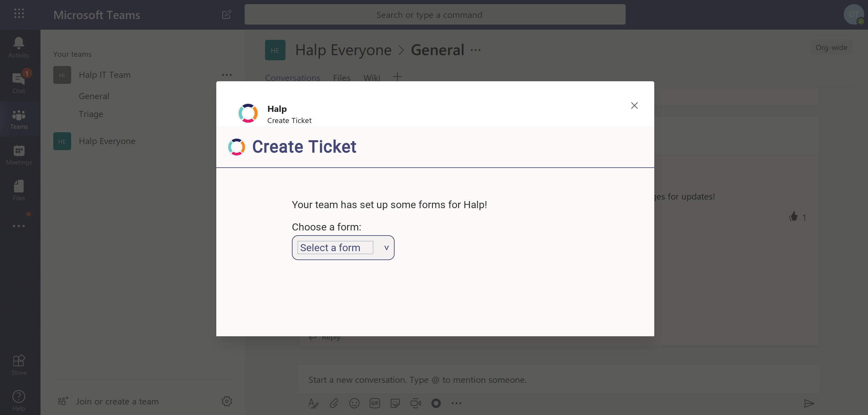Image resolution: width=868 pixels, height=415 pixels.
Task: Switch to the Files tab
Action: click(x=341, y=78)
